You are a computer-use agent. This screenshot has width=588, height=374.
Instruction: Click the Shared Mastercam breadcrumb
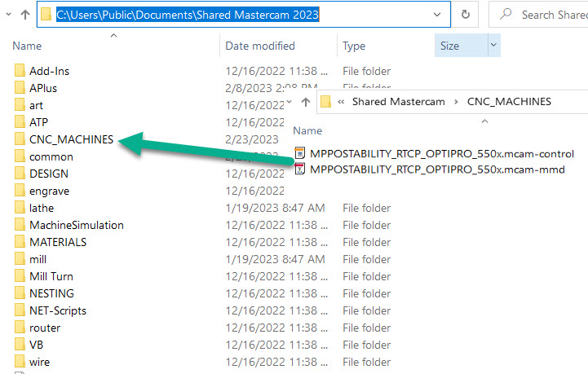[398, 102]
